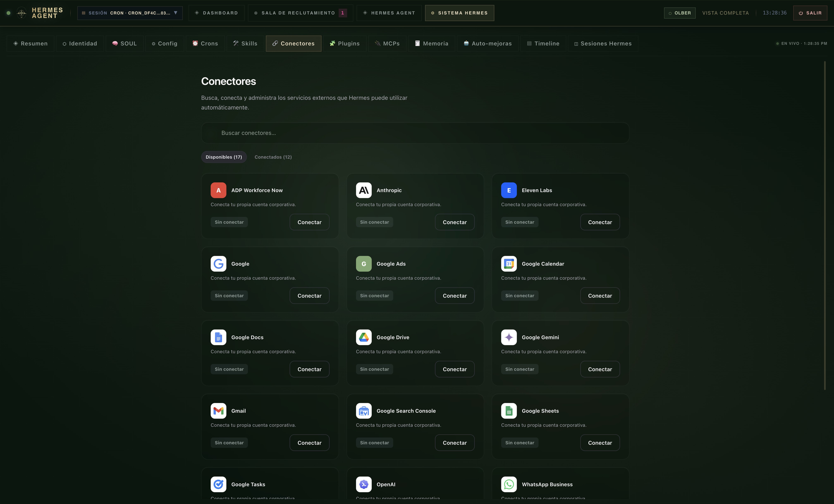Switch to the Plugins tab
The width and height of the screenshot is (834, 504).
(x=345, y=43)
